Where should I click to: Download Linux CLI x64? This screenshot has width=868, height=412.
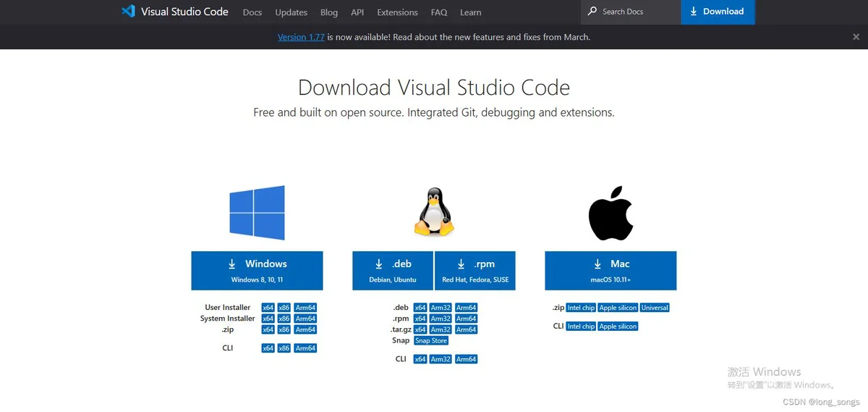[420, 359]
